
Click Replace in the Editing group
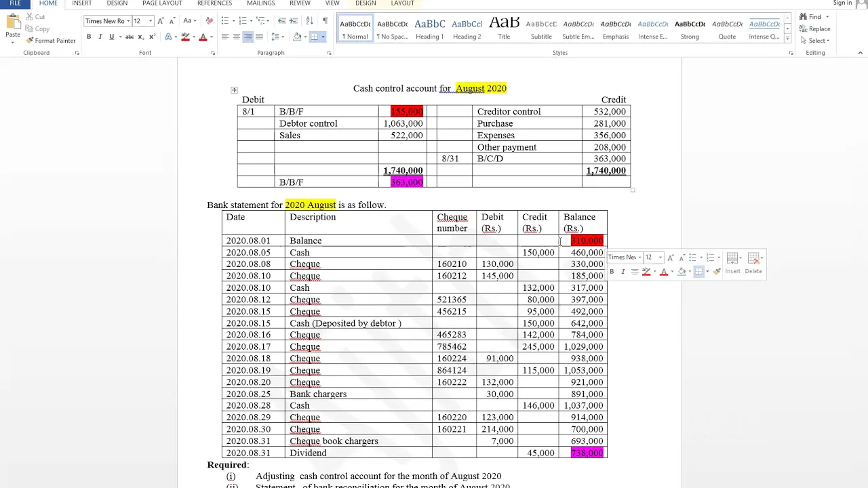[x=814, y=28]
